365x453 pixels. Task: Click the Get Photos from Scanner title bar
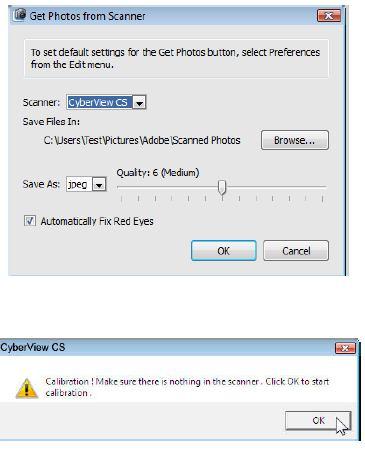tap(167, 16)
